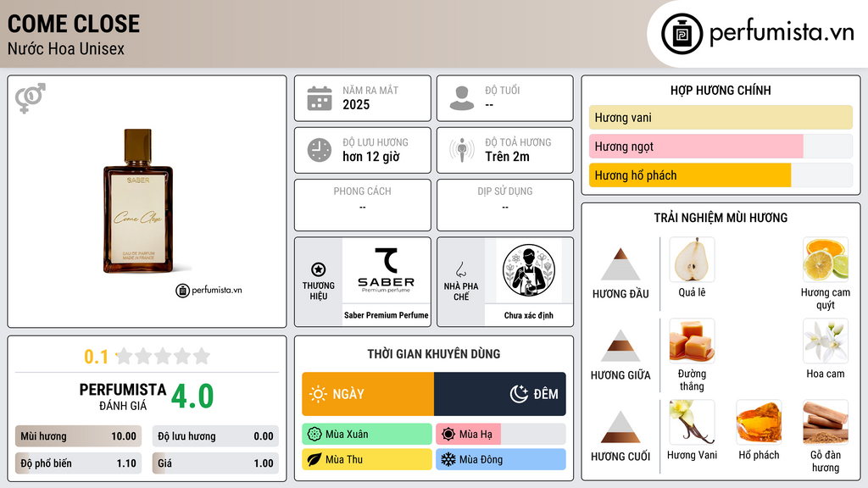Click the Độ phổ biến 1.10 score bar

tap(78, 463)
